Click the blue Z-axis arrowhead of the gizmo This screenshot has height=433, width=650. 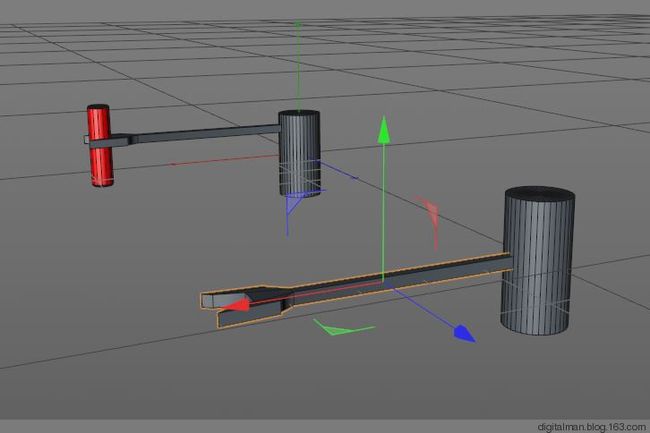(465, 334)
